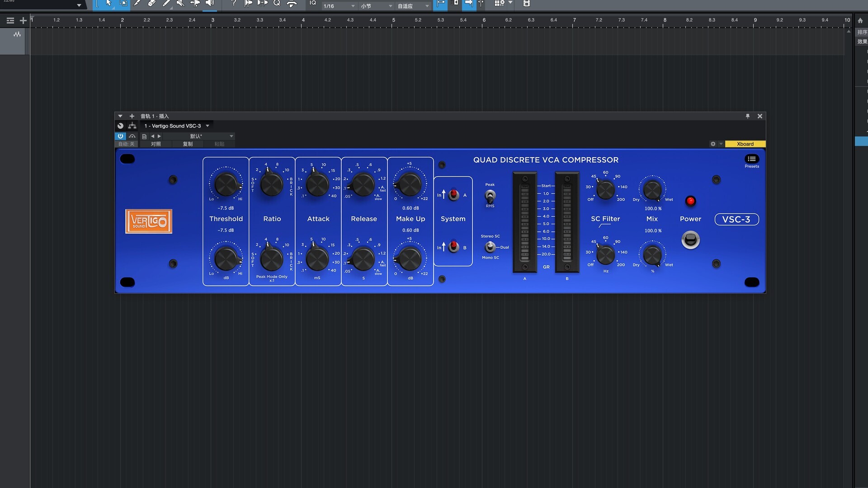Click the channel A Release knob
Viewport: 868px width, 488px height.
363,184
